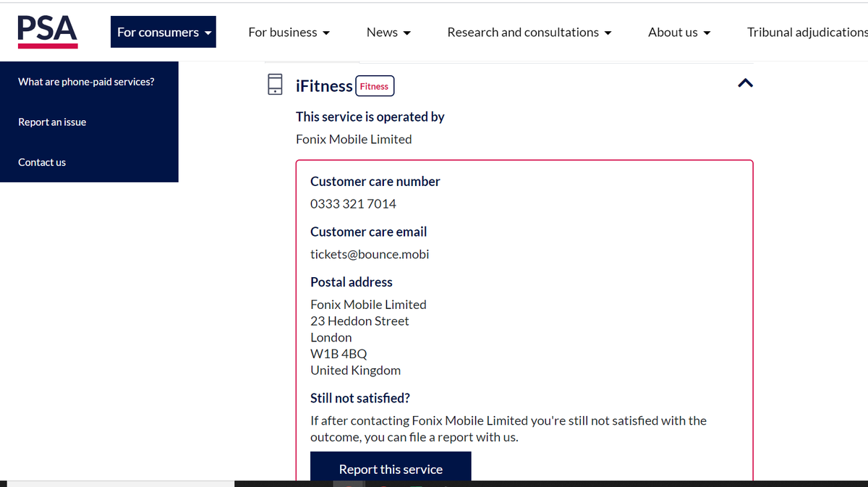The width and height of the screenshot is (868, 487).
Task: Click the email tickets@bounce.mobi
Action: click(x=370, y=254)
